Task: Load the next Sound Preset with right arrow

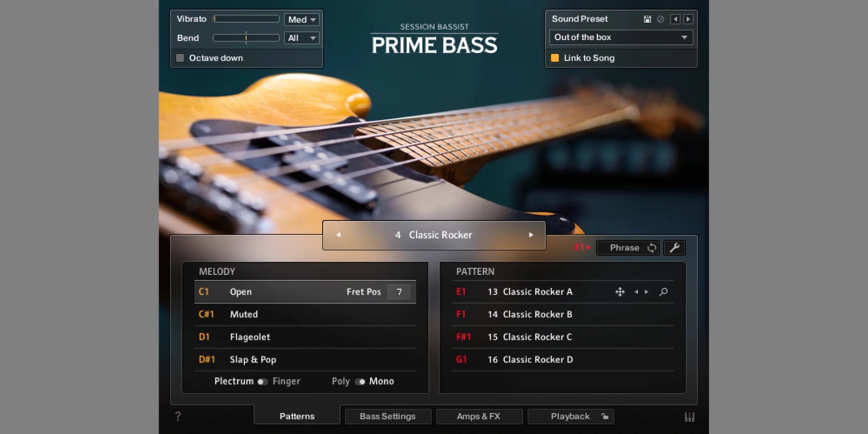Action: (689, 19)
